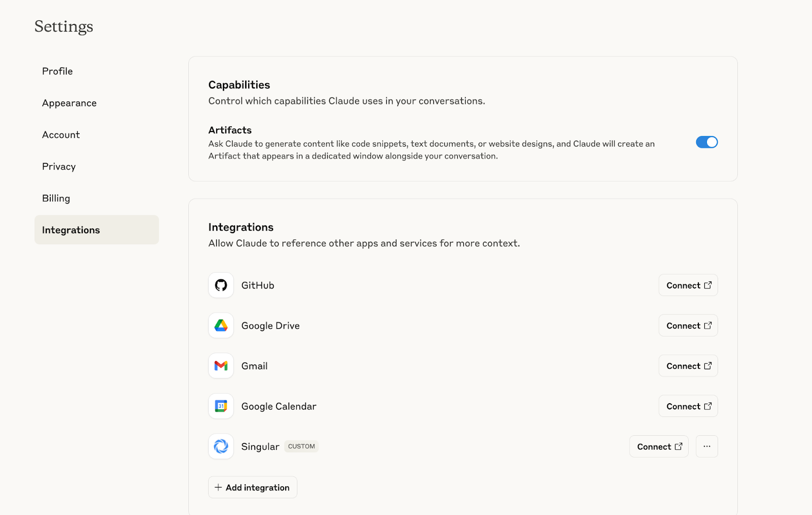Switch to Privacy settings
The height and width of the screenshot is (515, 812).
59,167
